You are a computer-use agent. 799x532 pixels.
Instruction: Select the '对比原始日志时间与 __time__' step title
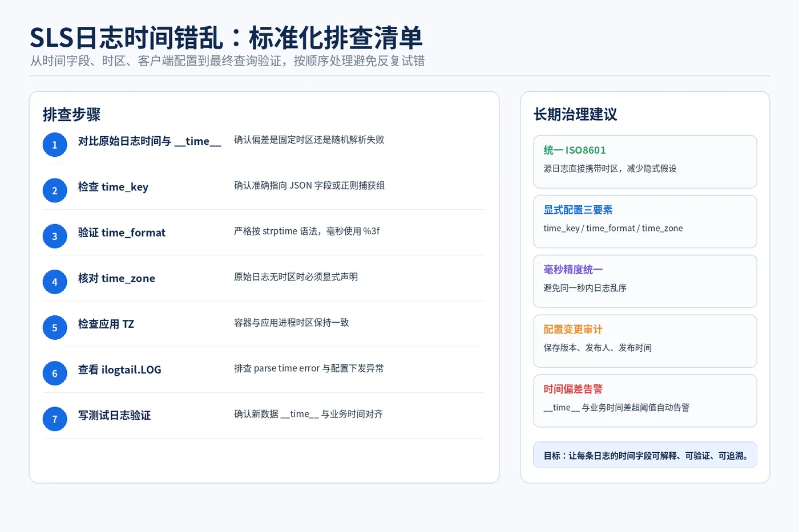[x=150, y=141]
